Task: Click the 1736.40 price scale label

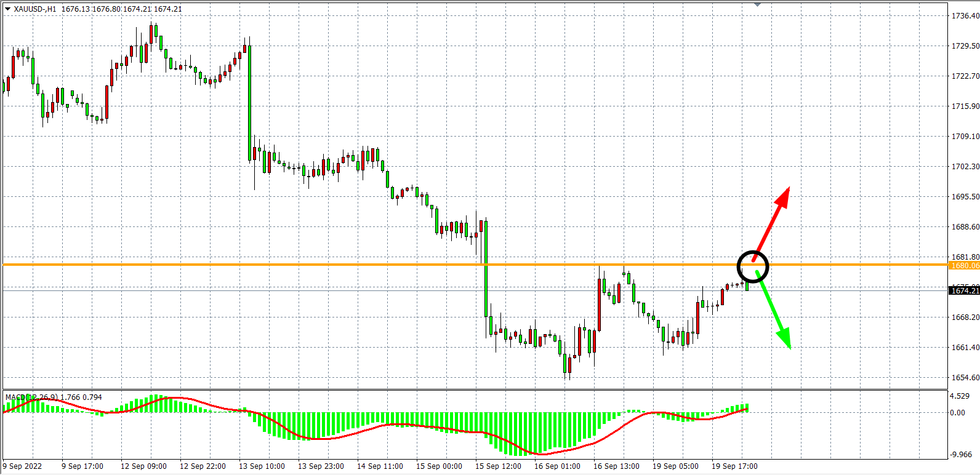Action: click(x=965, y=16)
